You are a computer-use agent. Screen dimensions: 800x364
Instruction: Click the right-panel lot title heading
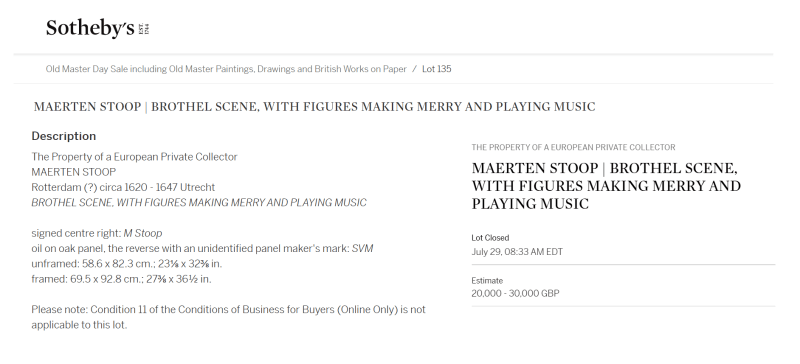[606, 186]
